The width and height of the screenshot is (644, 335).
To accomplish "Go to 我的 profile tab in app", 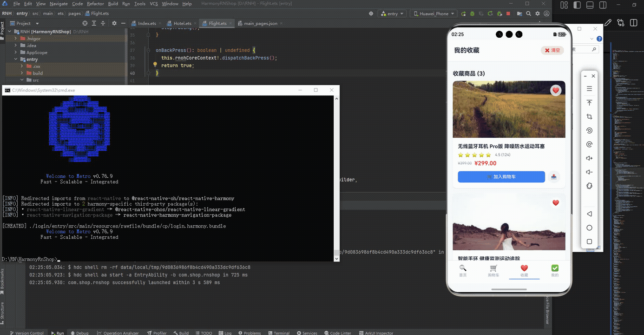I will [x=555, y=271].
